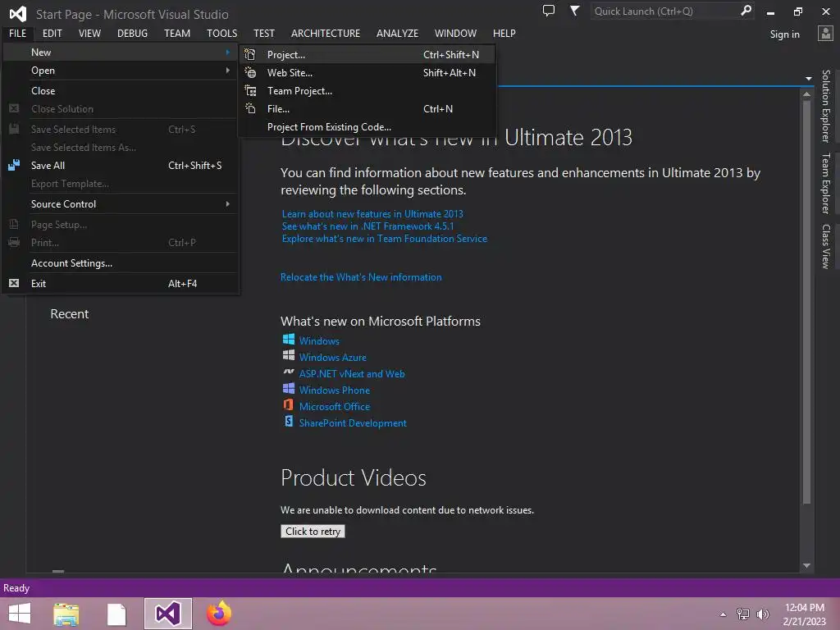This screenshot has width=840, height=630.
Task: Show hidden tray icons arrow
Action: click(724, 614)
